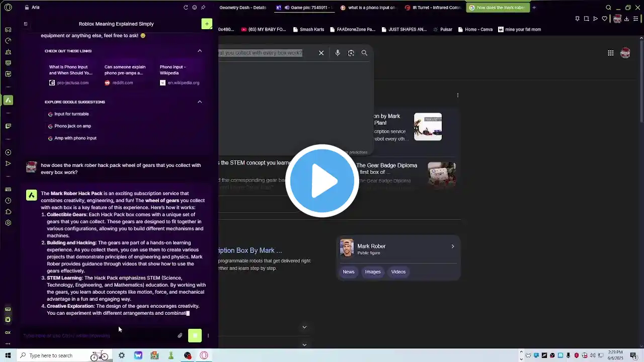Open the Home - Canva bookmark

pos(475,30)
